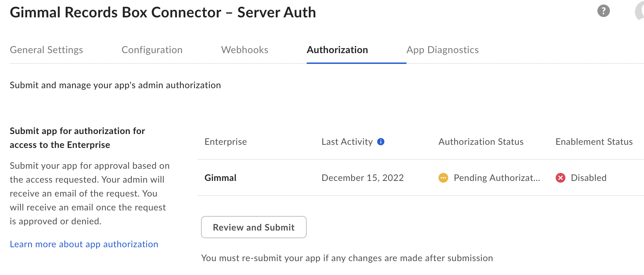Click the red disabled X icon
The image size is (644, 275).
[560, 178]
